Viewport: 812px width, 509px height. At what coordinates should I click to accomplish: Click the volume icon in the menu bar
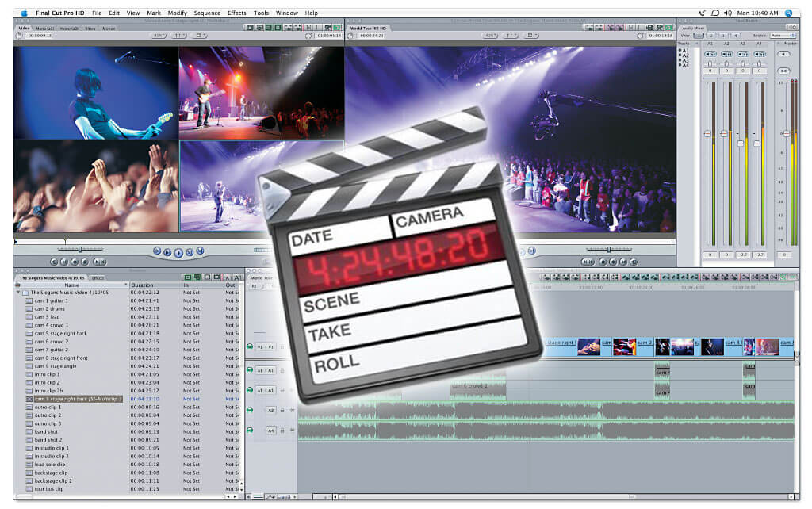728,13
